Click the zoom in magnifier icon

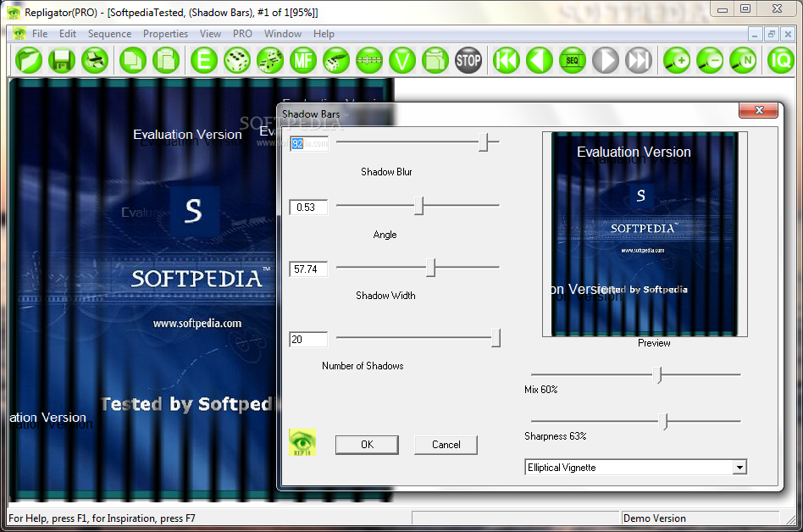tap(677, 60)
